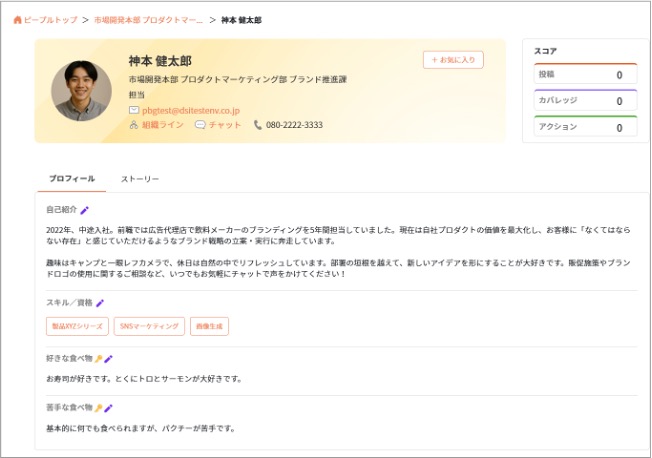Click the 担当 role text
Image resolution: width=652 pixels, height=458 pixels.
click(x=136, y=95)
